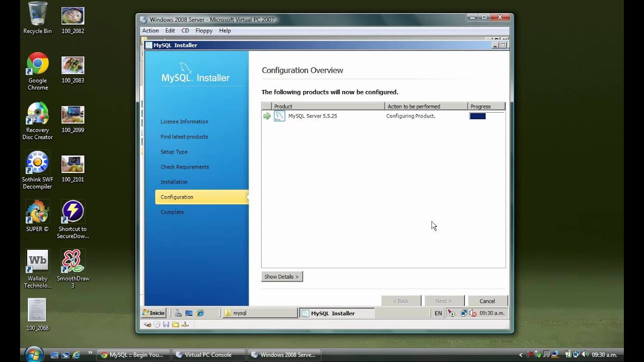Click the guest tray flag notification icon
644x362 pixels.
pos(451,313)
